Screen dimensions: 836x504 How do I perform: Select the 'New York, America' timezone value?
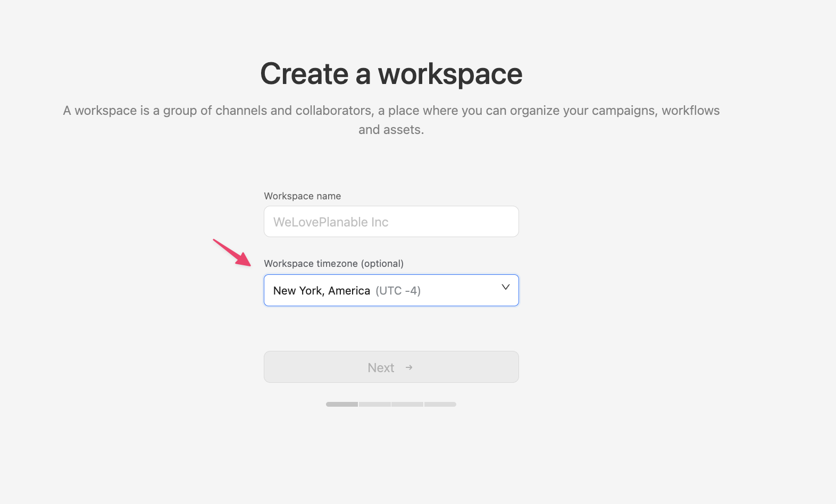pyautogui.click(x=321, y=291)
